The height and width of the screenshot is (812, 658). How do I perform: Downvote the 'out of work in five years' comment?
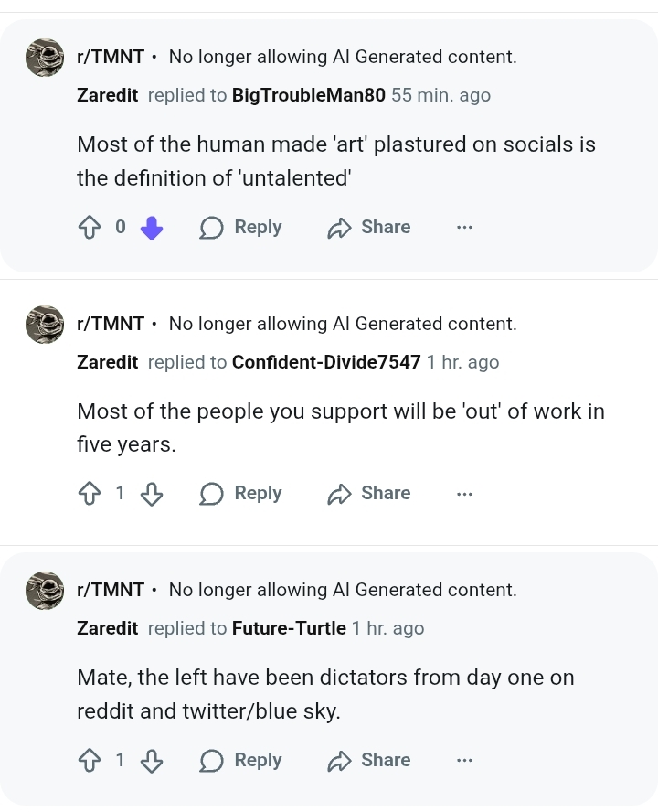tap(152, 494)
